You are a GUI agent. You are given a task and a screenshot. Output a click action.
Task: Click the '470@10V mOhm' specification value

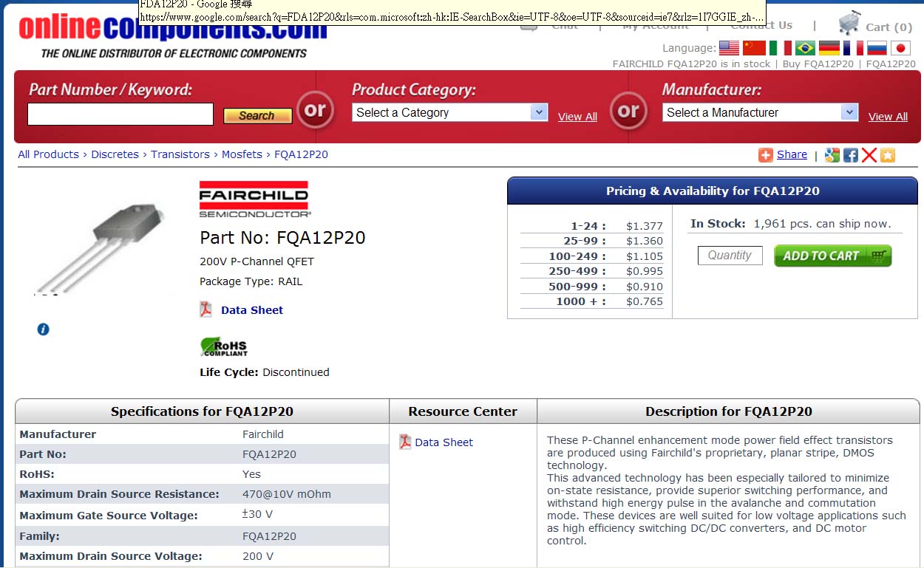[287, 494]
